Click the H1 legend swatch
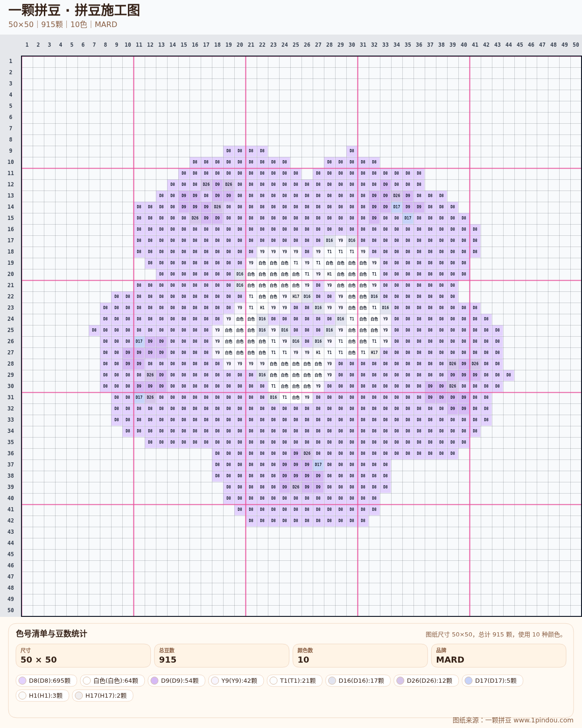The width and height of the screenshot is (582, 728). pyautogui.click(x=22, y=696)
